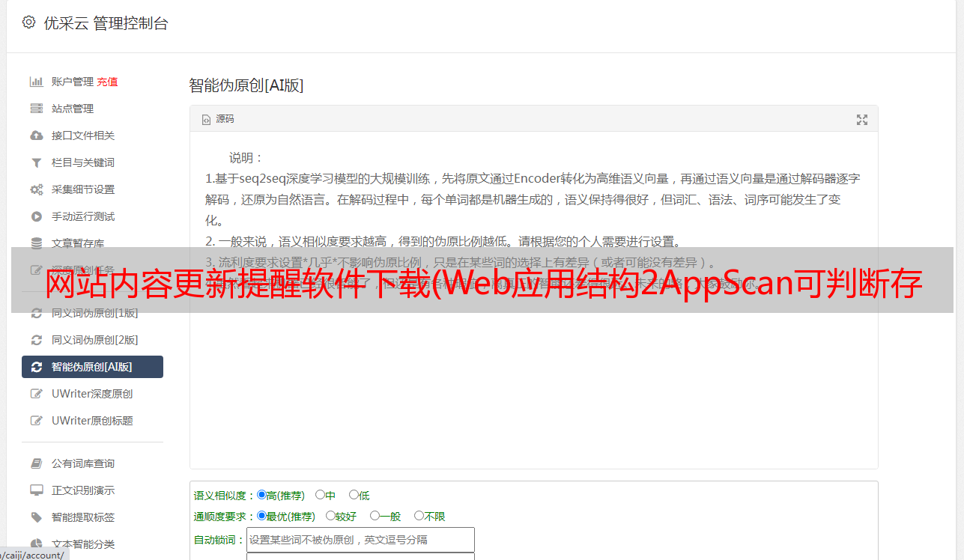This screenshot has width=964, height=560.
Task: Click the pie chart icon for 文本智能分类
Action: [x=36, y=544]
